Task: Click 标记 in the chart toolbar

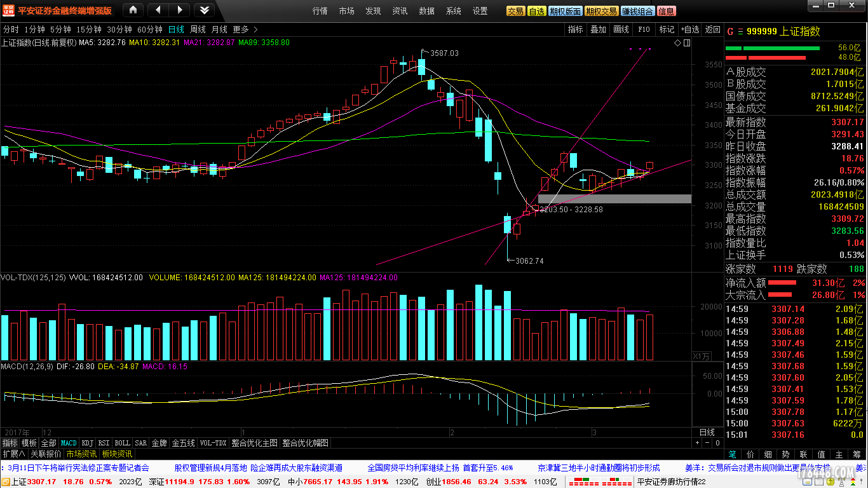Action: (x=667, y=29)
